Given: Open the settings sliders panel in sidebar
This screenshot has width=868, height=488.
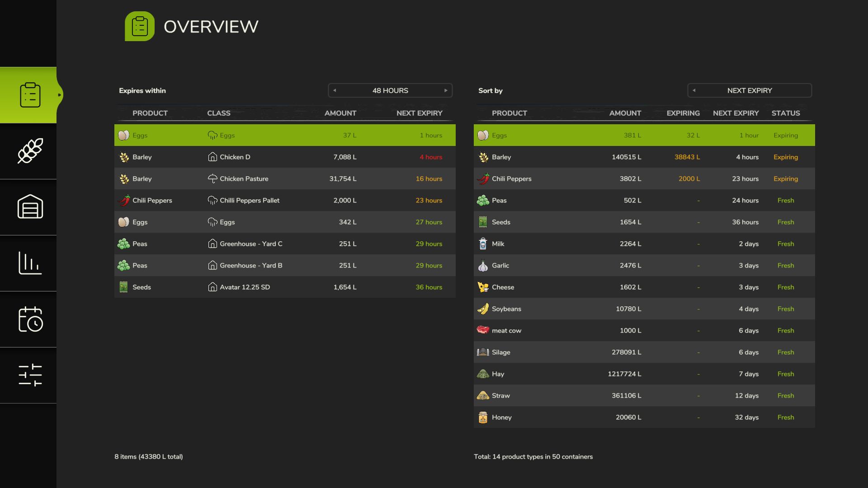Looking at the screenshot, I should [30, 375].
